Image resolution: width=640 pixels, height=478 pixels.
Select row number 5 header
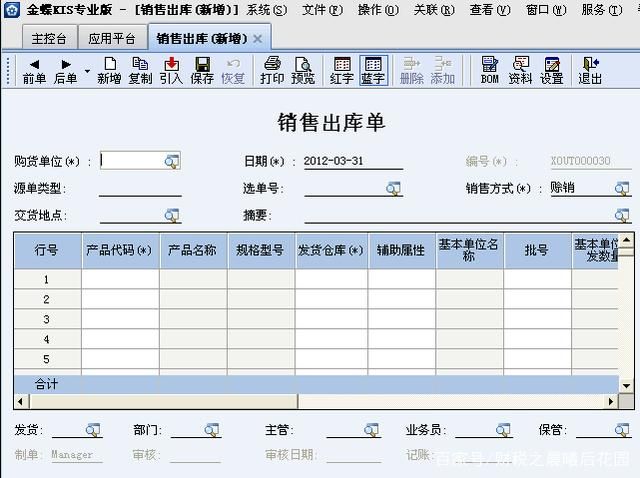(47, 359)
